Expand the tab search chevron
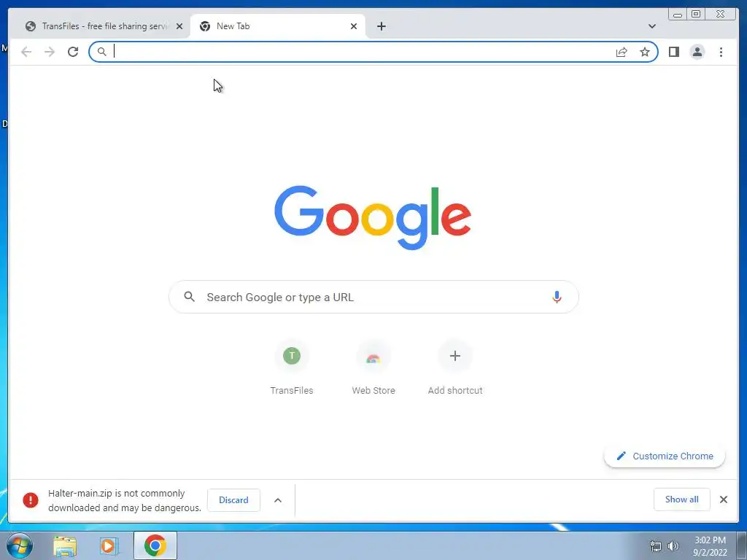 (651, 26)
